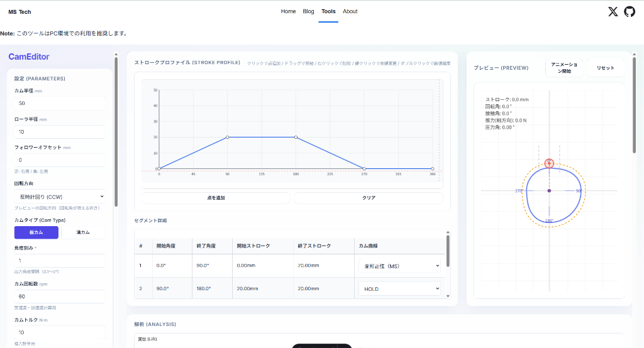Select 板カム cam type option
Image resolution: width=644 pixels, height=348 pixels.
pyautogui.click(x=36, y=232)
